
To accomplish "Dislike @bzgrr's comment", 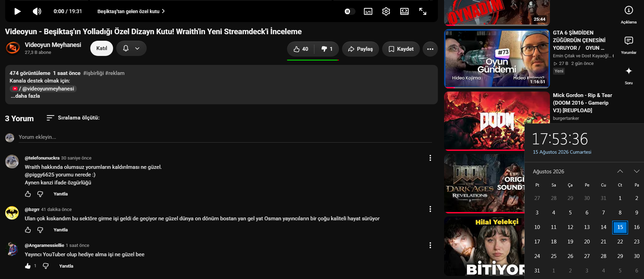I will click(40, 230).
